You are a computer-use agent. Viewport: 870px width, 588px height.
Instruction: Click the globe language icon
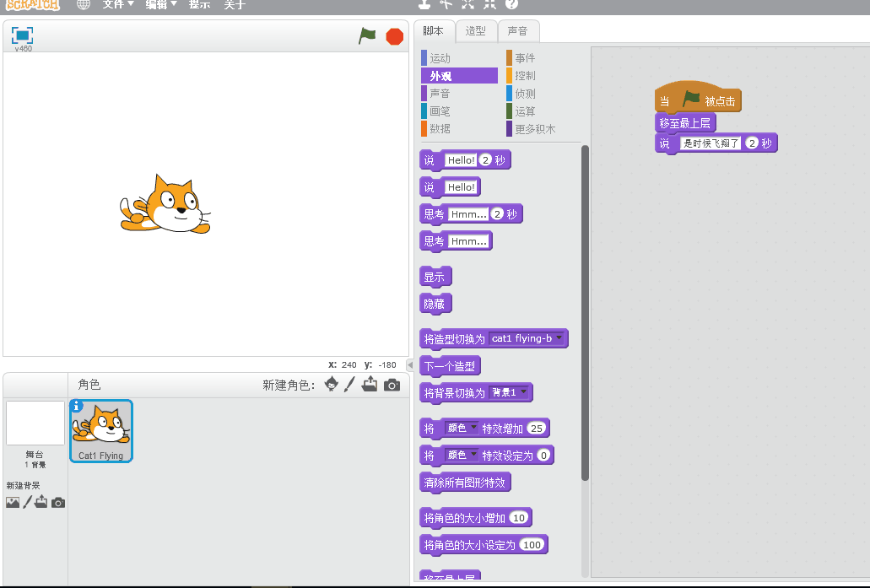[84, 4]
